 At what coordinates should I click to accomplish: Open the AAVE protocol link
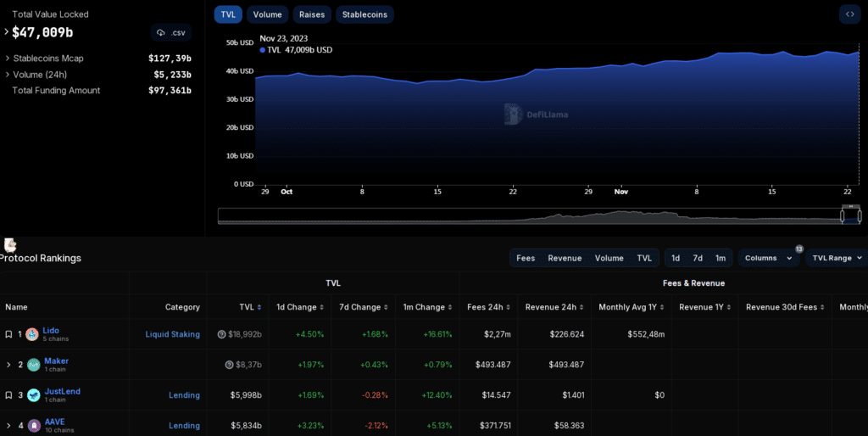55,422
